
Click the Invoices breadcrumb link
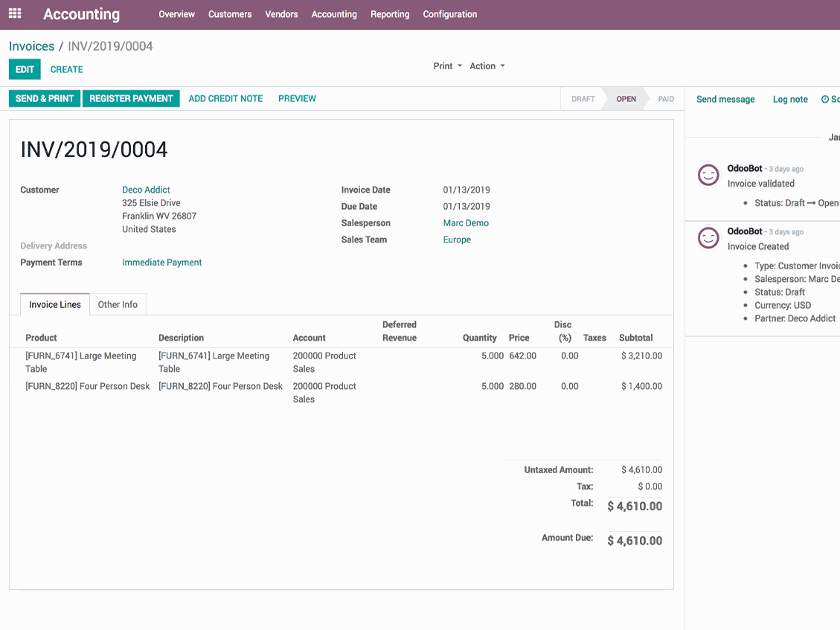(x=31, y=46)
